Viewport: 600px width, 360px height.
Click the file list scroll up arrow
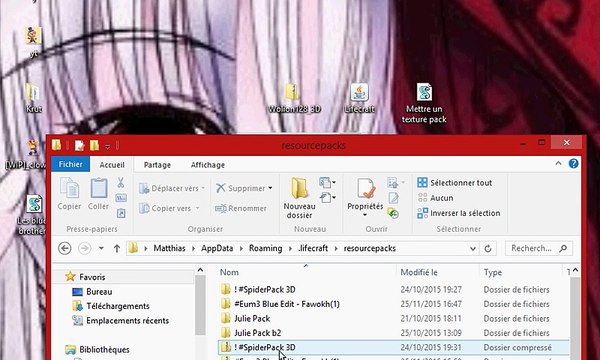[574, 270]
